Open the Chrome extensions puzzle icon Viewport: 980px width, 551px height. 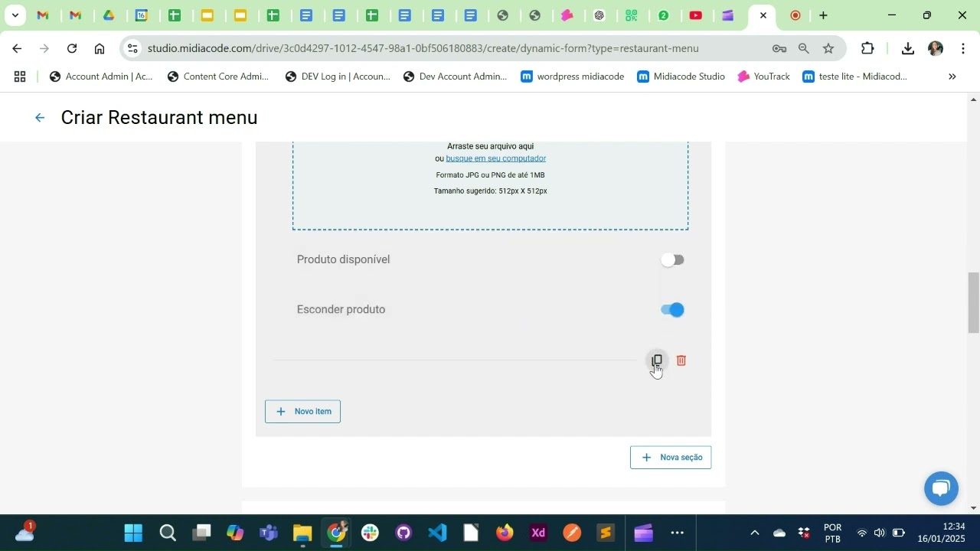point(867,48)
